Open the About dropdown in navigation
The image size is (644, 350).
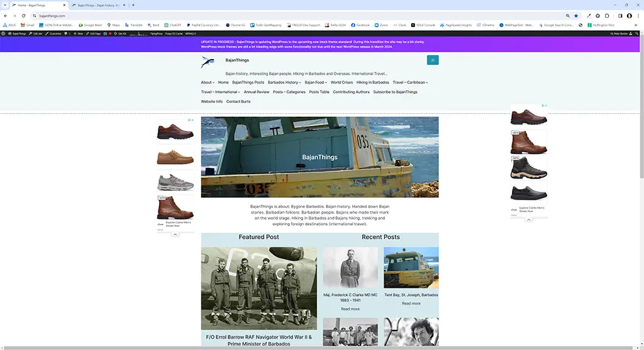208,82
